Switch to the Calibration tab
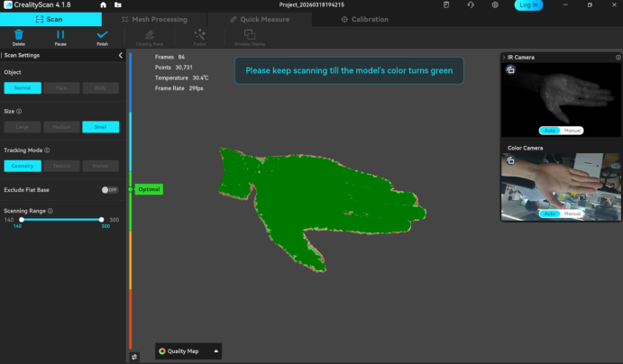This screenshot has width=623, height=364. (360, 19)
